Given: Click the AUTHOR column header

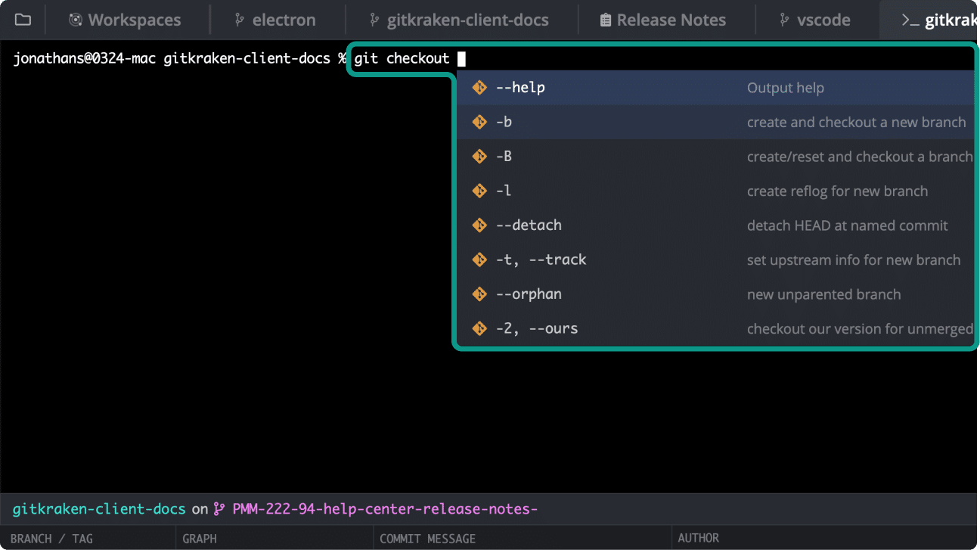Looking at the screenshot, I should (698, 539).
